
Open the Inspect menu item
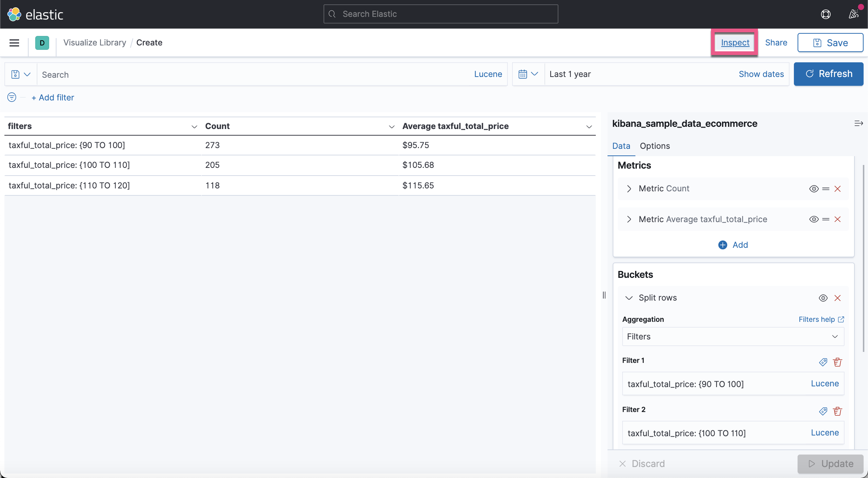tap(735, 43)
